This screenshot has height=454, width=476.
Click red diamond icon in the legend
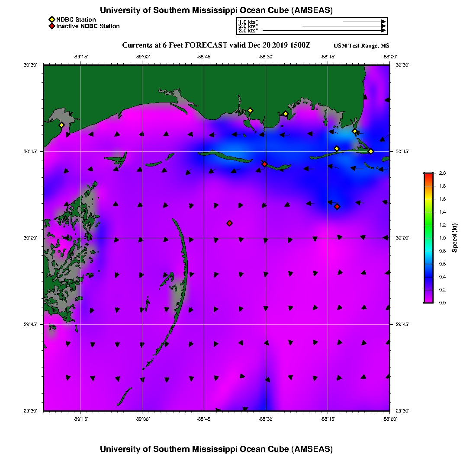pos(52,26)
